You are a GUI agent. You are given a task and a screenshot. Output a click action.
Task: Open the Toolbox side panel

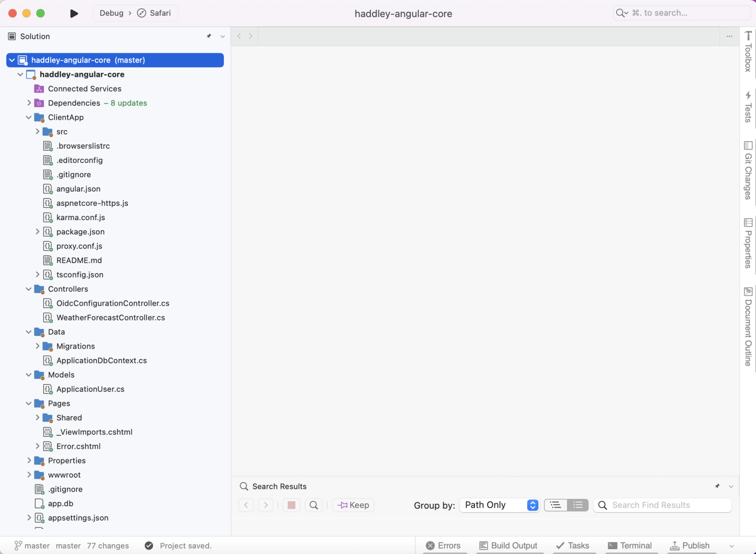coord(748,51)
